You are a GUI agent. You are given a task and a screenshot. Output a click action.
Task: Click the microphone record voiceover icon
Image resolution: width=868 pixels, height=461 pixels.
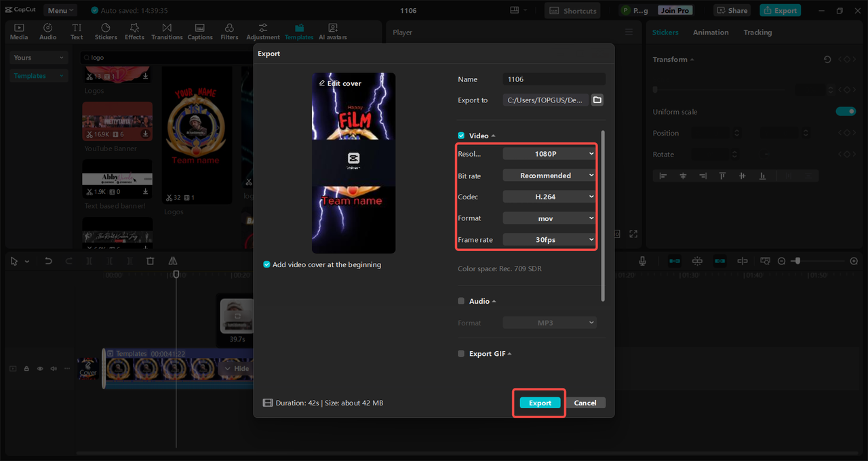(x=642, y=261)
